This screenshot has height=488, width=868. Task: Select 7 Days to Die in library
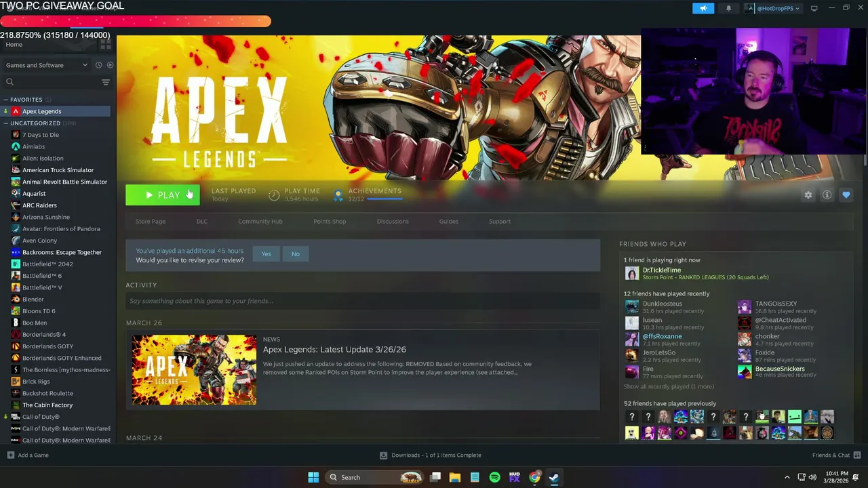tap(40, 135)
